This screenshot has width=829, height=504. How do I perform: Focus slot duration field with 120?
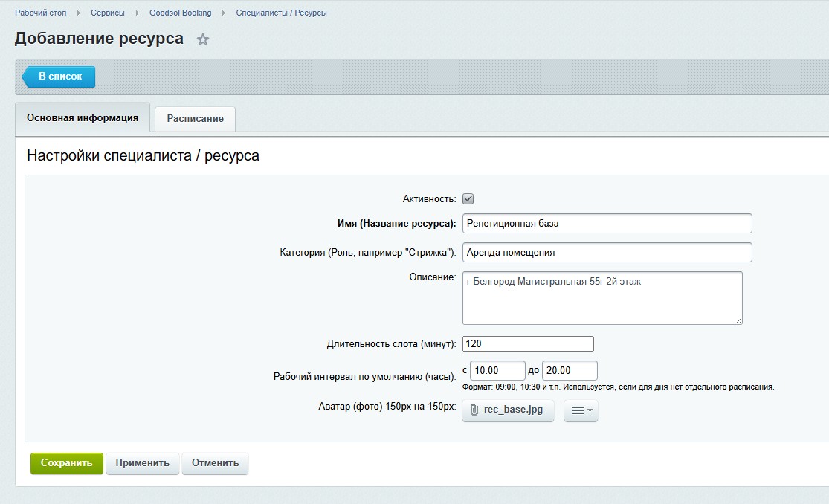[528, 343]
